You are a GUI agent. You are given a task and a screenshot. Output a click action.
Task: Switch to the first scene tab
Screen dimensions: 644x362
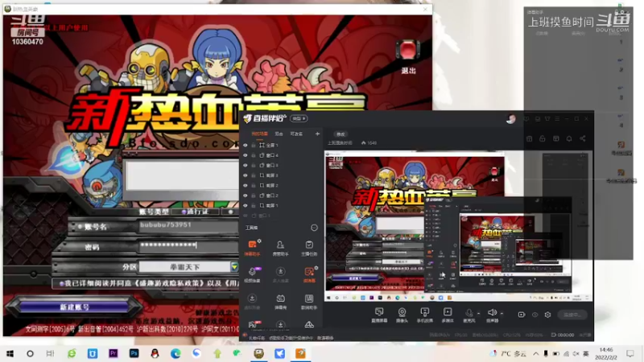[259, 134]
